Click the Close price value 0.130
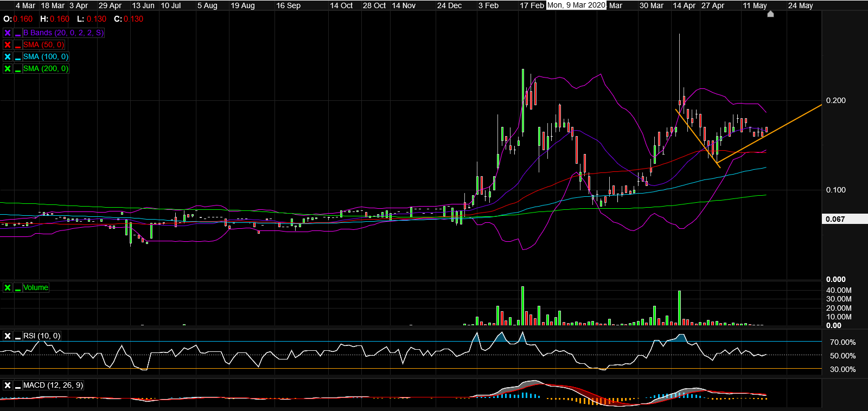Screen dimensions: 868x411 click(x=133, y=19)
